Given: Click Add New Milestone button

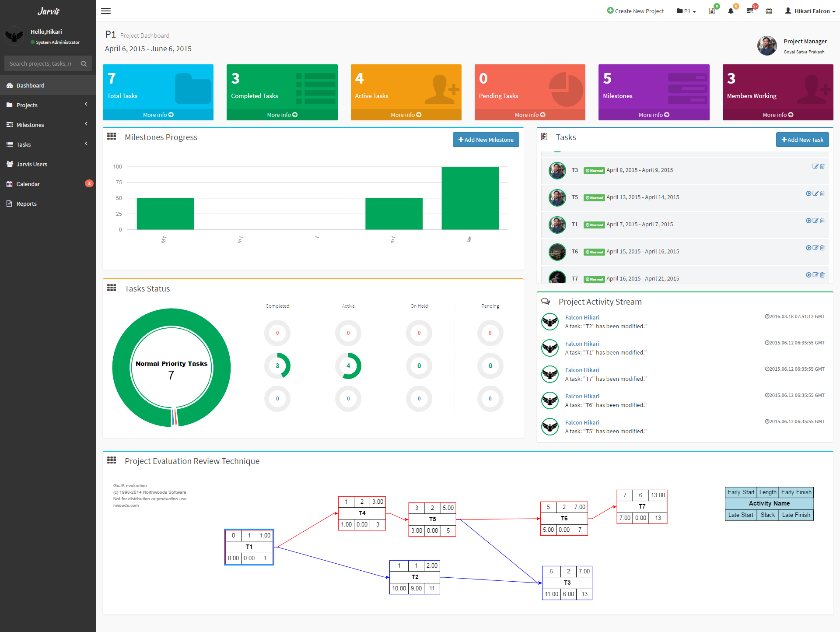Looking at the screenshot, I should click(x=486, y=140).
